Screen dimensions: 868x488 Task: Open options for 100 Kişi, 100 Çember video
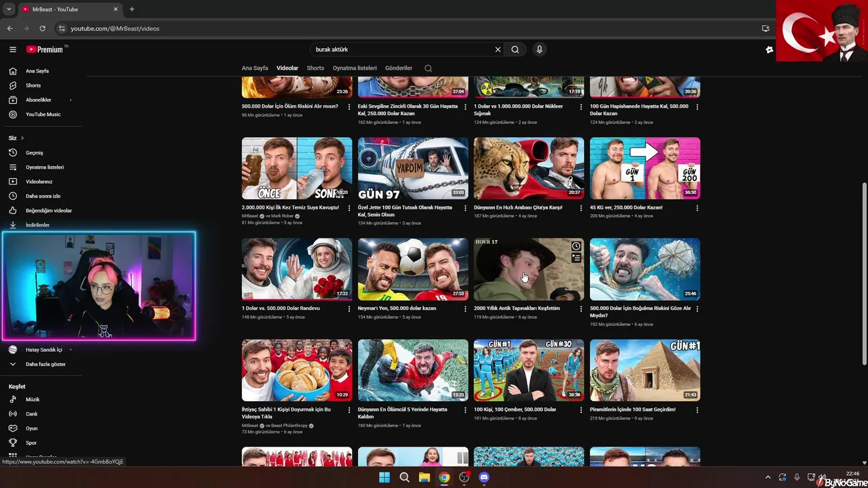coord(581,410)
